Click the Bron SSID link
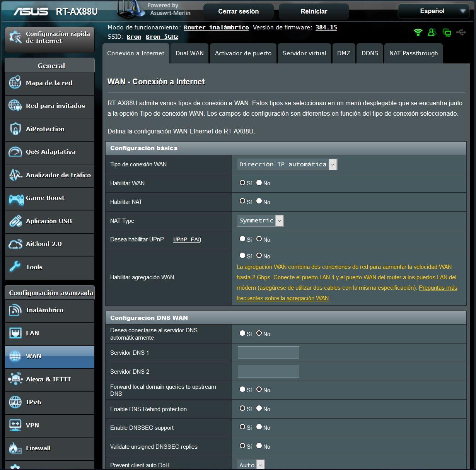This screenshot has width=476, height=470. tap(134, 37)
